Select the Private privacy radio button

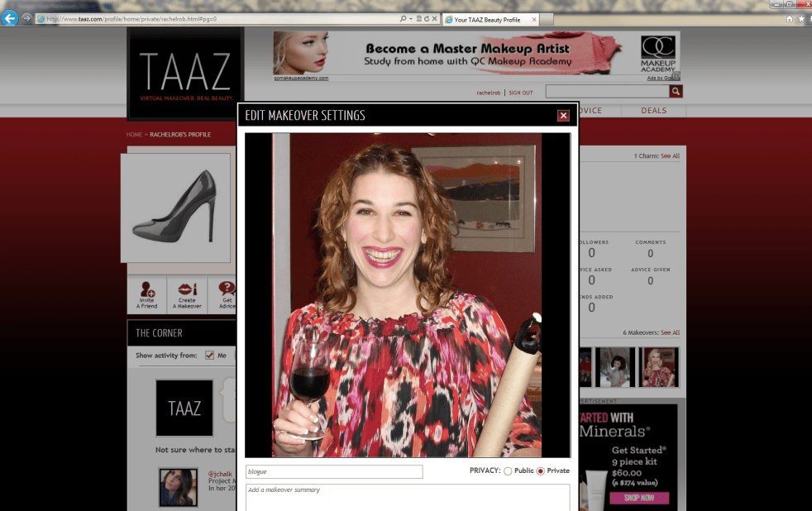point(541,470)
